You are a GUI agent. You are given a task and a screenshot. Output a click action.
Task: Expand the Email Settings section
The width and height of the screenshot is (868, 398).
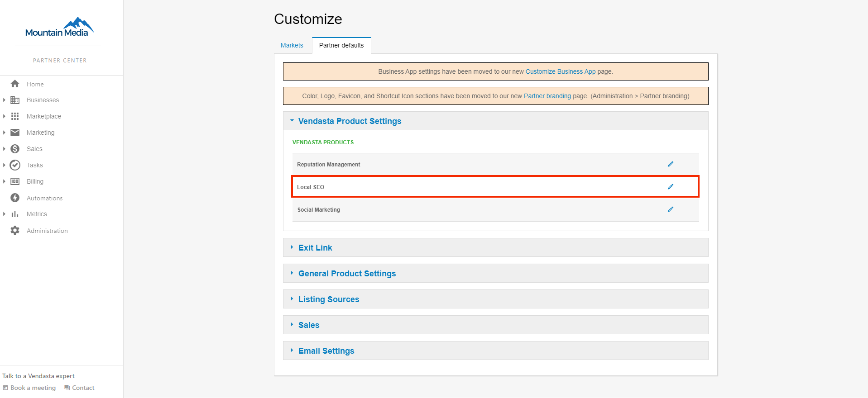[495, 351]
